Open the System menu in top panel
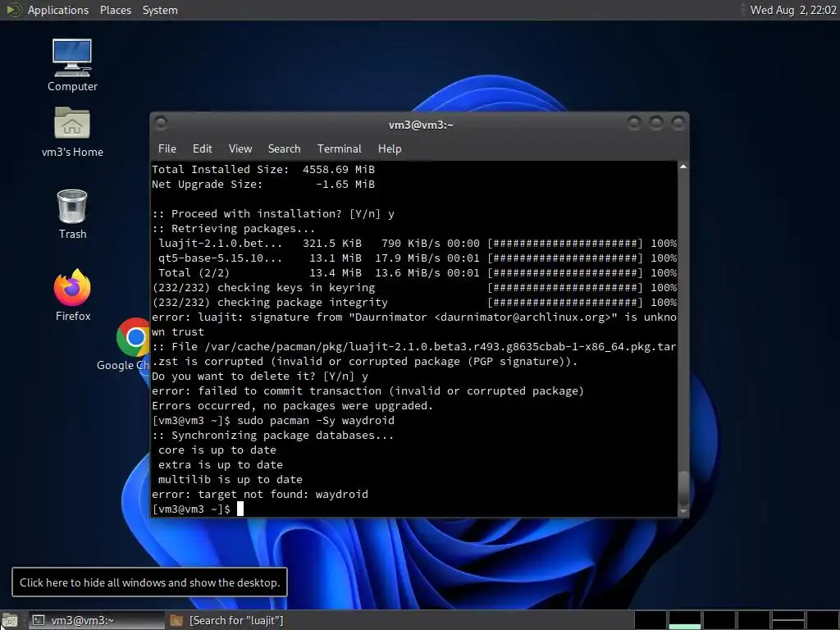Screen dimensions: 840x630 tap(160, 10)
